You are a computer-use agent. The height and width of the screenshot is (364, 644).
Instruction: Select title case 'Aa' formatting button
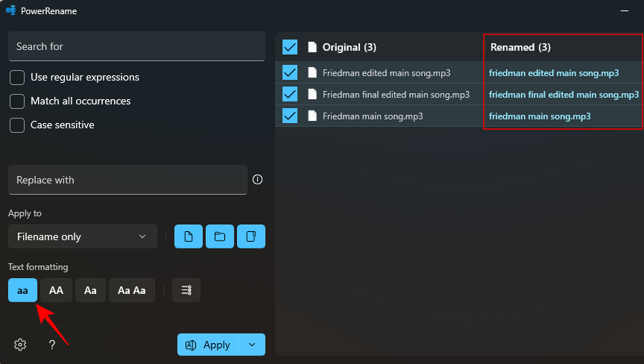pyautogui.click(x=90, y=290)
